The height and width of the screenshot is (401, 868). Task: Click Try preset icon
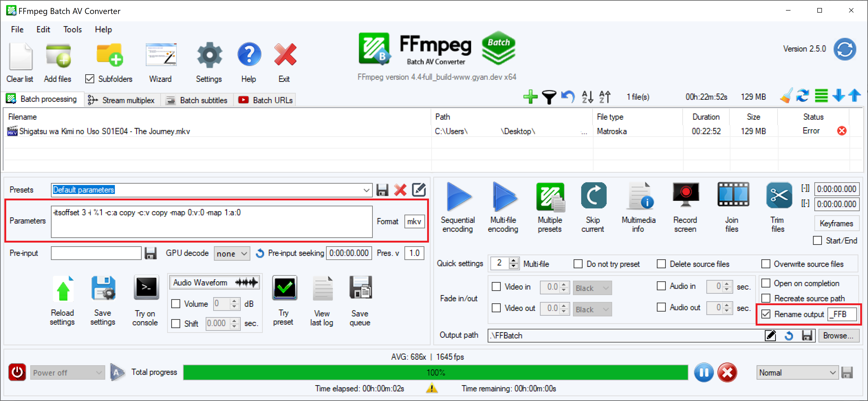click(x=284, y=288)
